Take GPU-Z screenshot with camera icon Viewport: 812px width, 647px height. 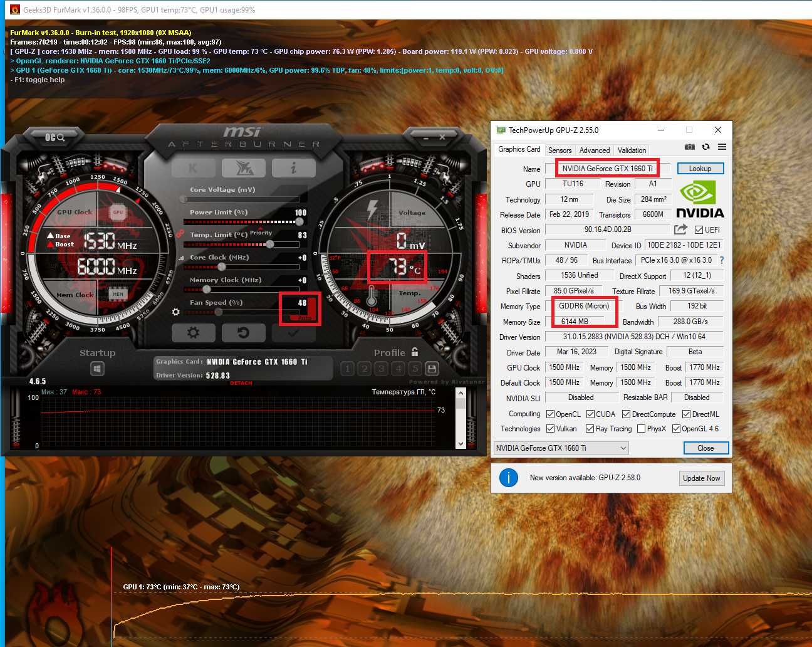pyautogui.click(x=689, y=147)
